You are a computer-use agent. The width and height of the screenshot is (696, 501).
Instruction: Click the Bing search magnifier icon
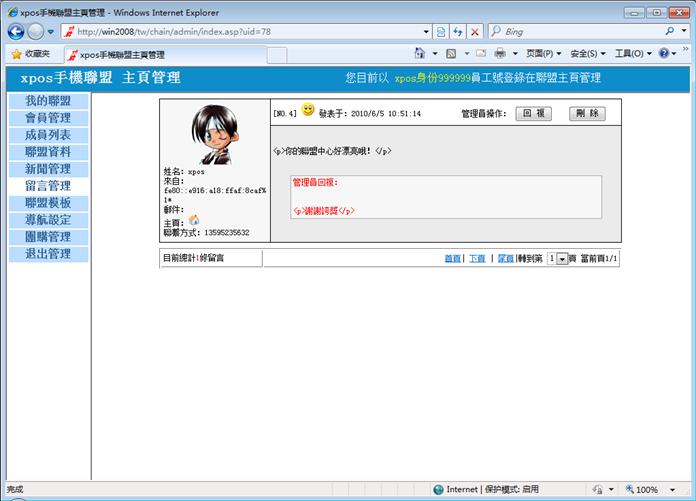tap(669, 32)
